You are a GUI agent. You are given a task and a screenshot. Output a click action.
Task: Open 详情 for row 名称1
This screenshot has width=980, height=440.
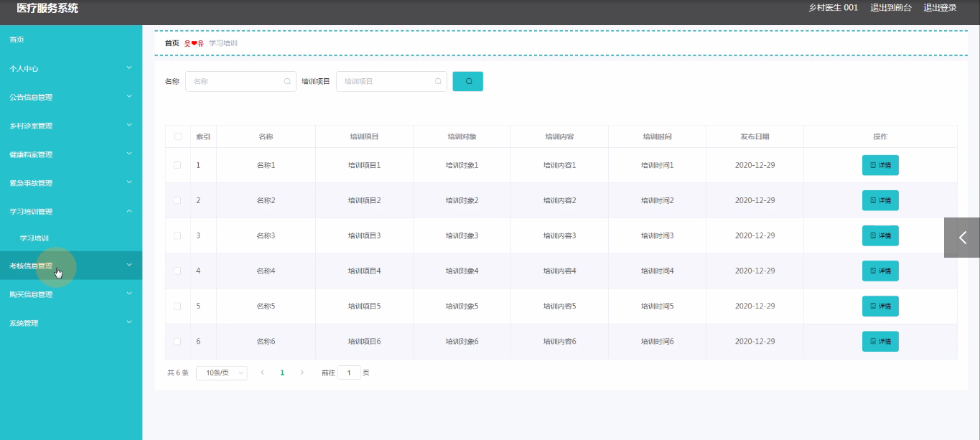click(x=879, y=165)
